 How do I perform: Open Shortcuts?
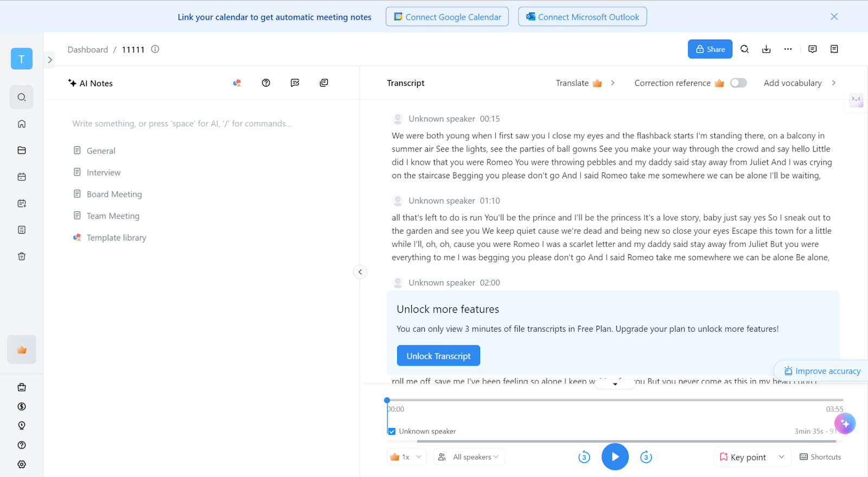[820, 457]
